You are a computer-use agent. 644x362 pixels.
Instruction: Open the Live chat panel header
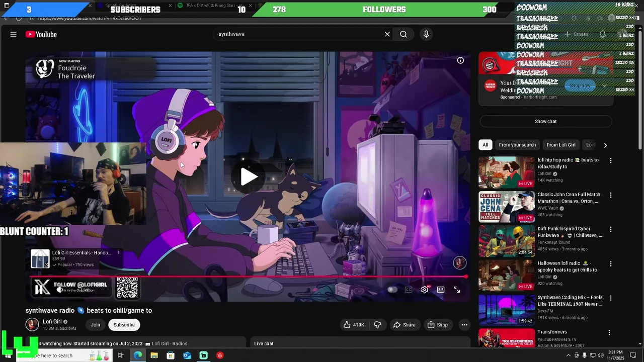coord(360,342)
